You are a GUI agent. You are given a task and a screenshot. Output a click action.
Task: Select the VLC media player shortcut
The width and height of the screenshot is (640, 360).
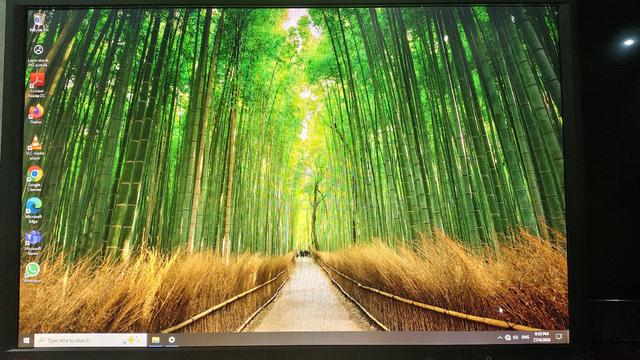pos(35,147)
